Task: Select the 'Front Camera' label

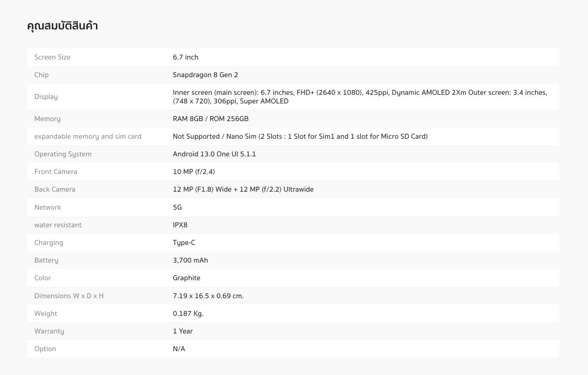Action: tap(56, 172)
